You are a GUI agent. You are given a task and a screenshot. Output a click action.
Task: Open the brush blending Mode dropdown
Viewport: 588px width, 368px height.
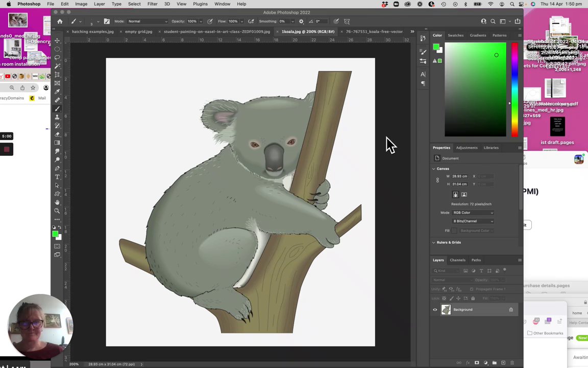[x=148, y=21]
